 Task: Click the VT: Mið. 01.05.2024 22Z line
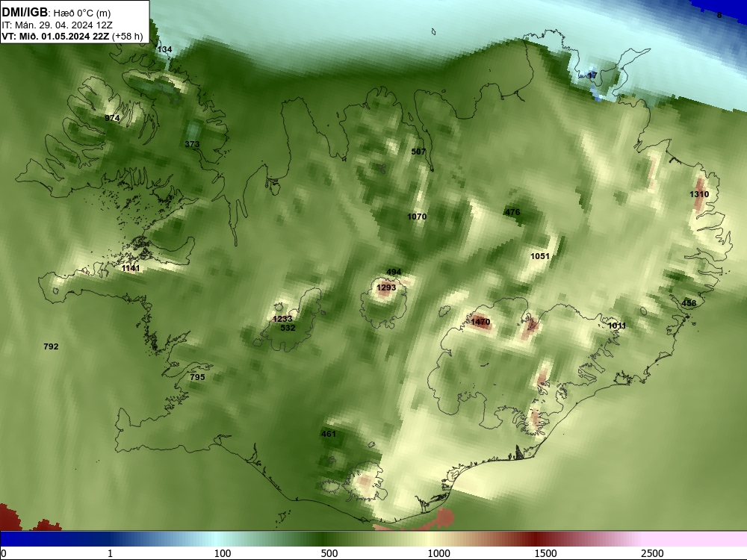[55, 36]
